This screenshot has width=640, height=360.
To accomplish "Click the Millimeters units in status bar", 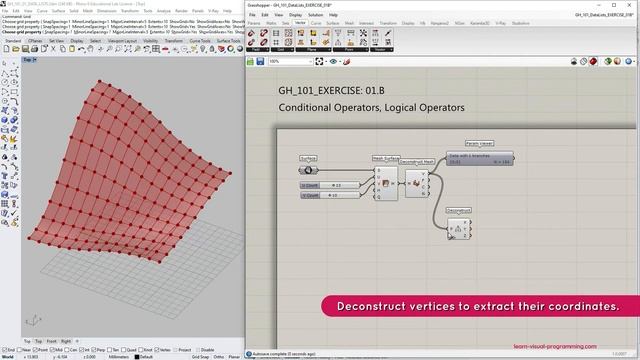I will coord(119,357).
